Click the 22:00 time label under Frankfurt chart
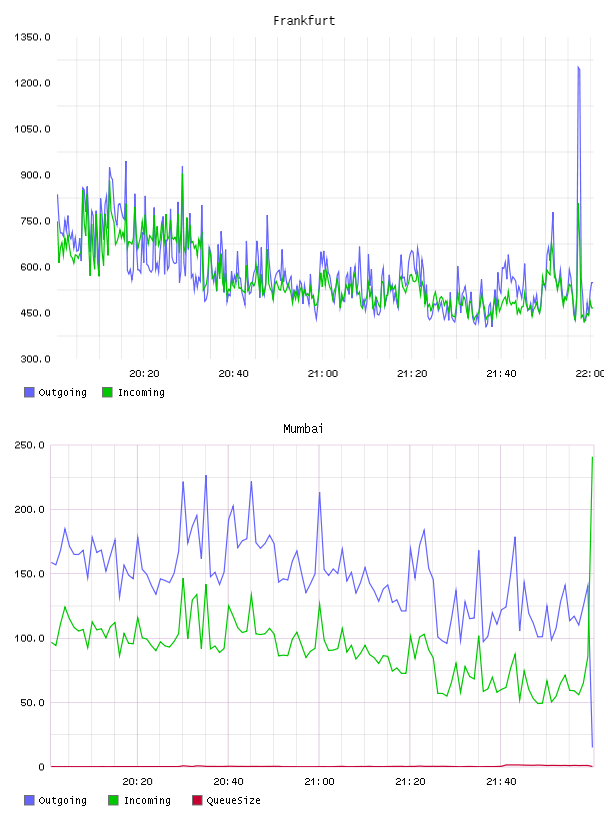 (590, 374)
